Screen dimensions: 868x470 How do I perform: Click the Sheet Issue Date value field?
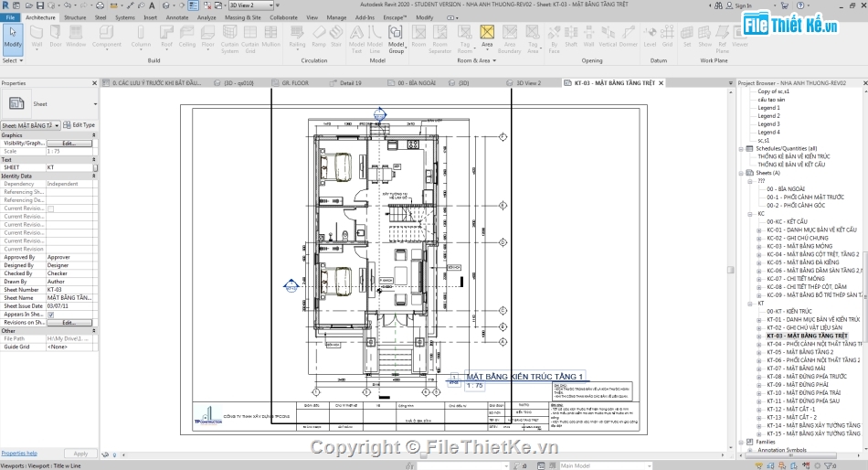tap(69, 306)
